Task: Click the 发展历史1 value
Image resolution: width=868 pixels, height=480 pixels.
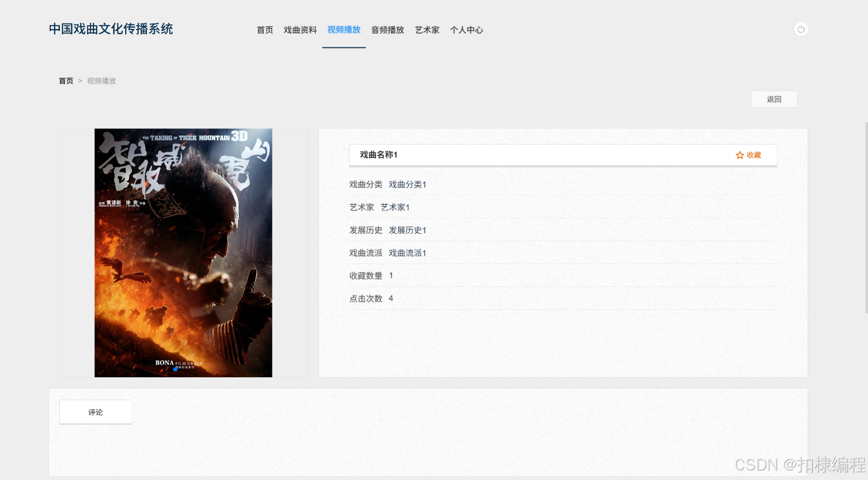Action: [x=408, y=231]
